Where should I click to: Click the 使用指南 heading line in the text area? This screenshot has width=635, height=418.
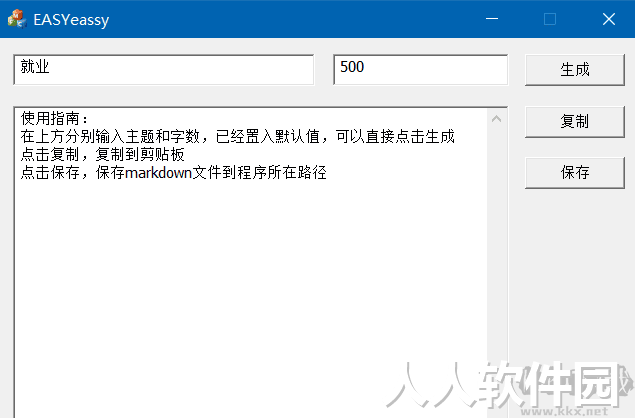55,119
